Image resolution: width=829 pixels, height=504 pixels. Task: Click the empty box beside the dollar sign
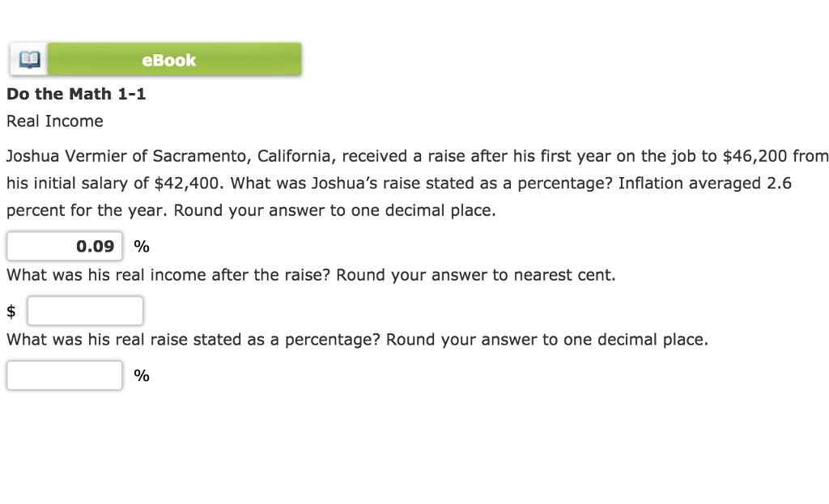click(x=85, y=310)
